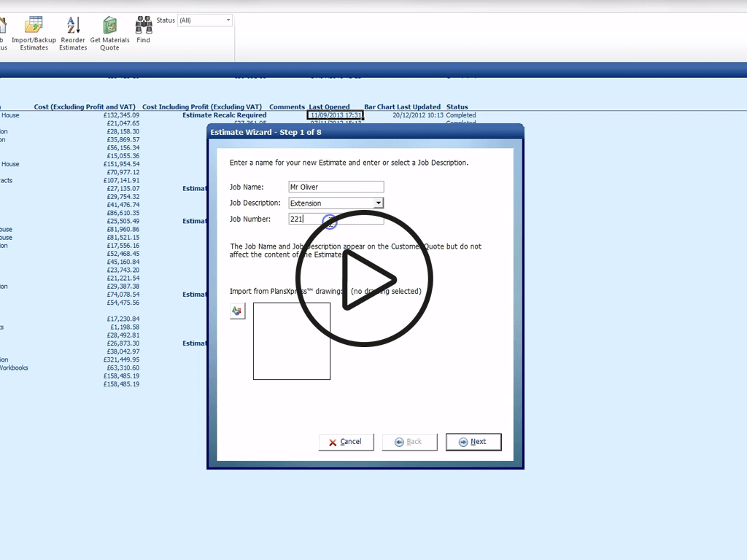Viewport: 747px width, 560px height.
Task: Select the £23,743.20 cost cell
Action: [123, 270]
